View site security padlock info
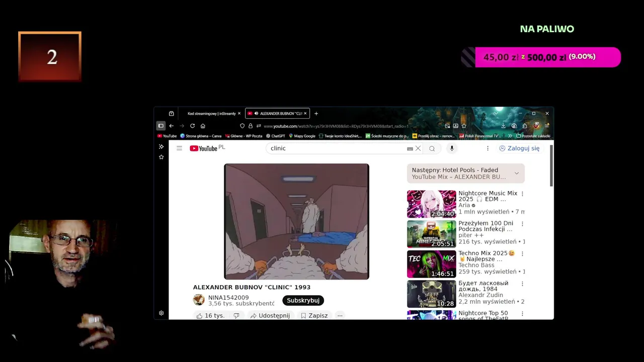Viewport: 644px width, 362px height. 250,126
